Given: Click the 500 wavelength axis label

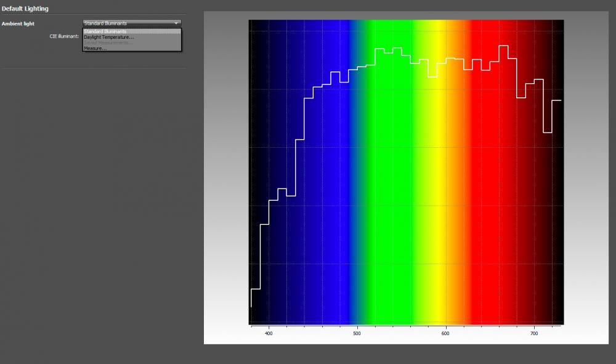Looking at the screenshot, I should pos(357,333).
